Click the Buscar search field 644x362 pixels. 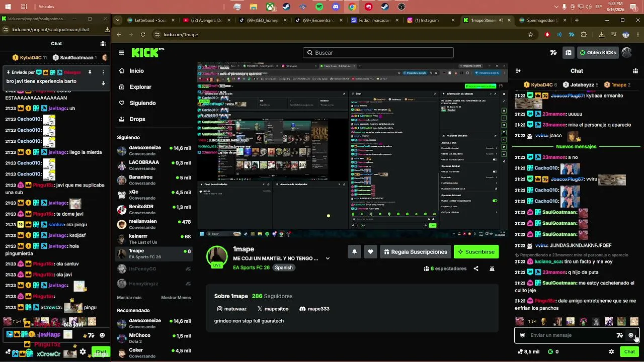point(378,53)
